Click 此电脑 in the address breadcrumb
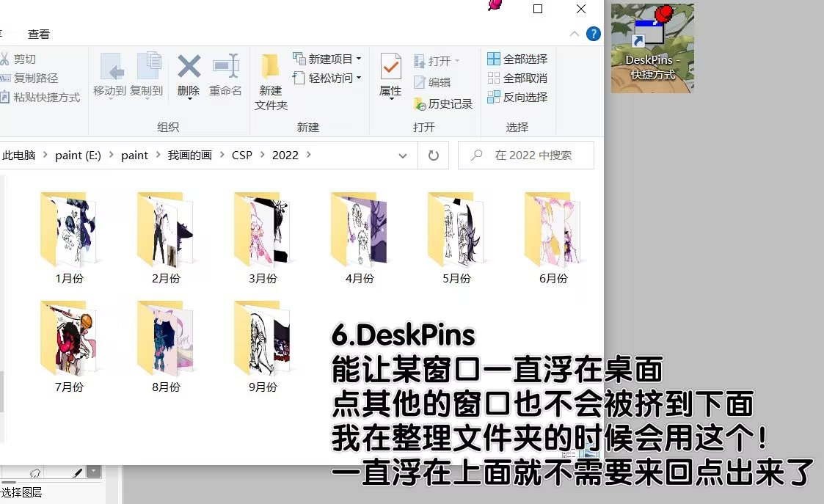This screenshot has height=504, width=824. (x=19, y=155)
